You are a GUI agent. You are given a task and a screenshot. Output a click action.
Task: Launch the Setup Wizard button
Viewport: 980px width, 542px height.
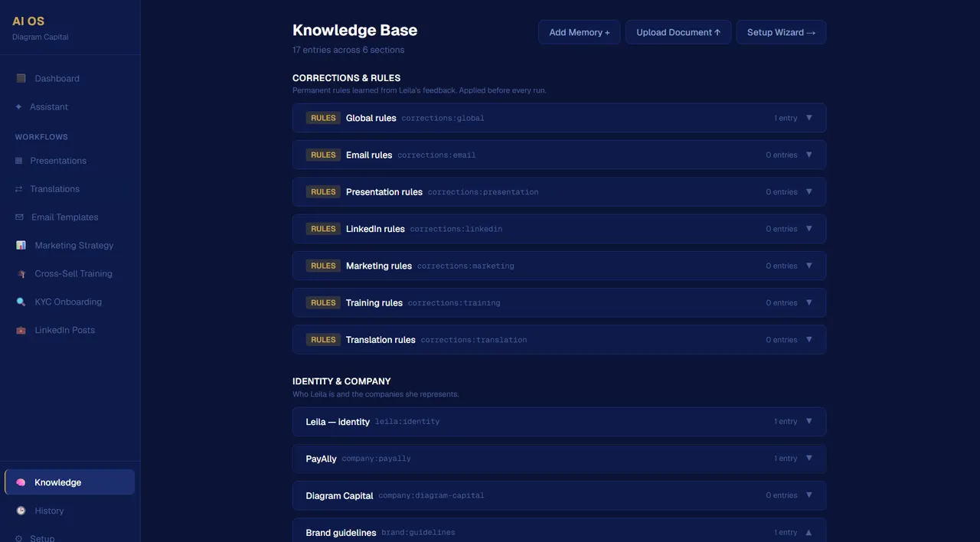tap(781, 32)
